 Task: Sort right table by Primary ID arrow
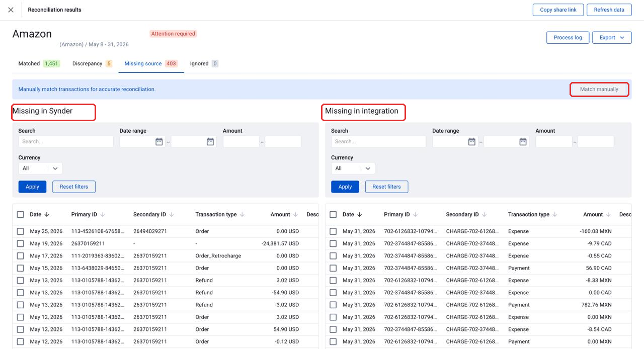pyautogui.click(x=416, y=215)
